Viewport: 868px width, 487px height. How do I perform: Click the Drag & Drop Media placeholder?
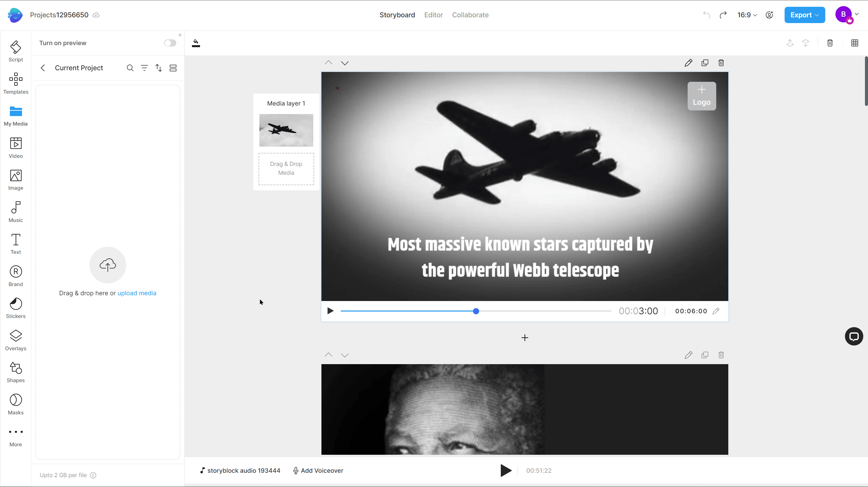point(286,169)
